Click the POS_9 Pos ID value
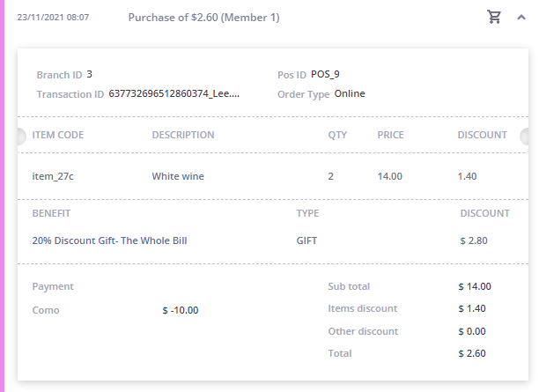The image size is (539, 392). [325, 74]
